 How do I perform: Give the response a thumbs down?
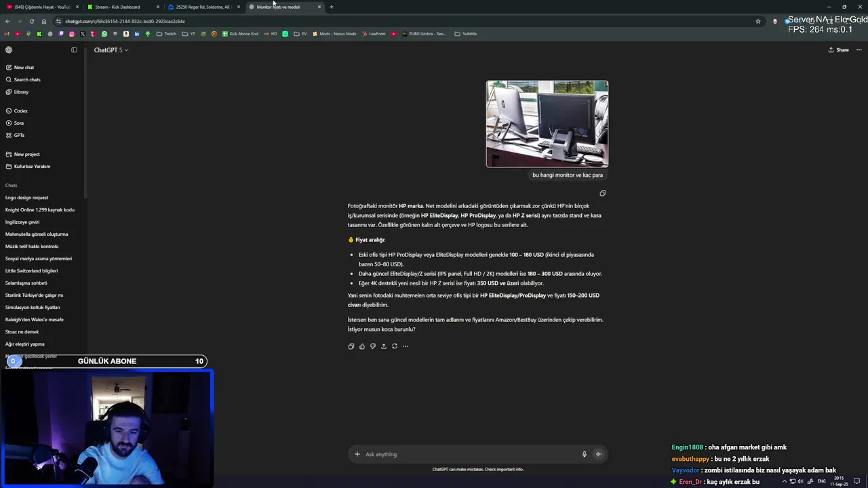click(x=372, y=346)
